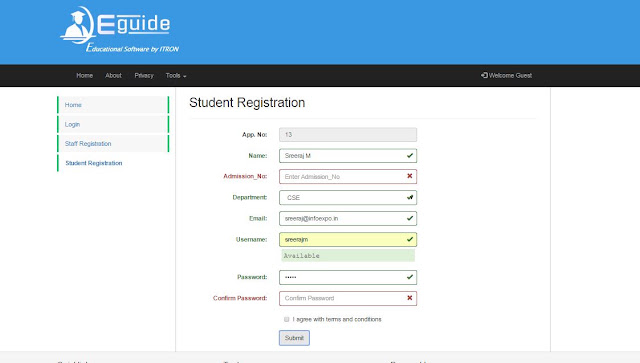
Task: Tick the agree with terms checkbox
Action: (287, 319)
